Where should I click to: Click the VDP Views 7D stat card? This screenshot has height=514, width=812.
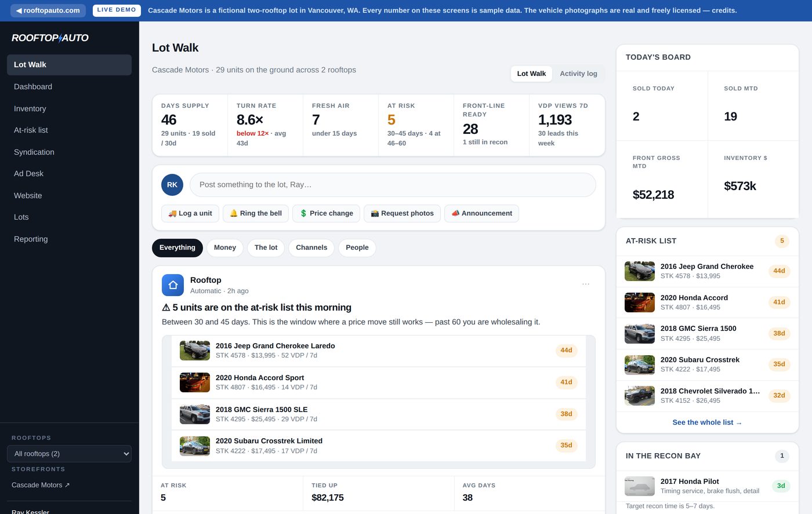[x=567, y=125]
